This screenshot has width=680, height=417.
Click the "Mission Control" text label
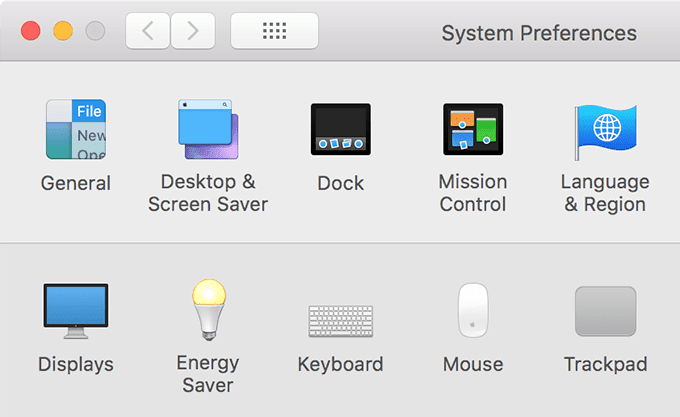(x=473, y=193)
